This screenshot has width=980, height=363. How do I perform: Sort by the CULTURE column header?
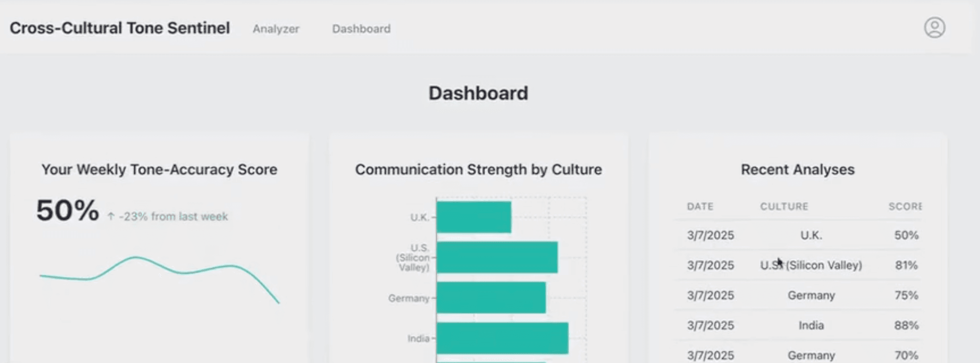click(784, 207)
